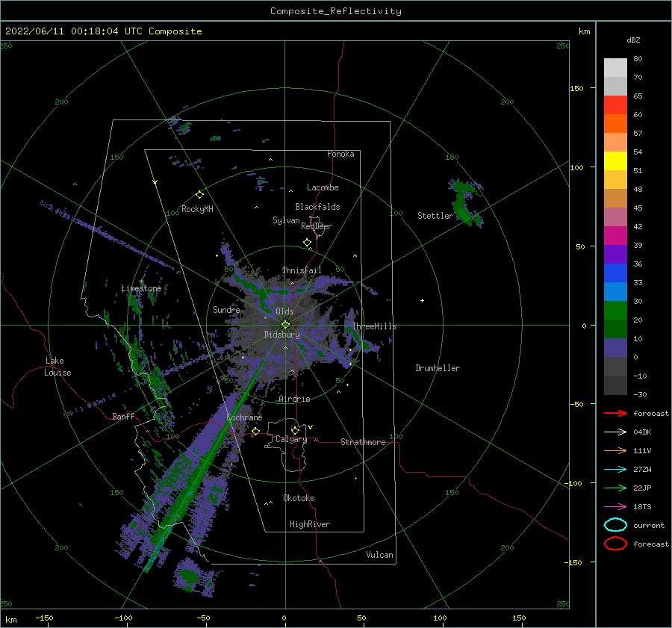This screenshot has width=672, height=628.
Task: Select the white 04DK arrow legend entry
Action: pos(615,432)
